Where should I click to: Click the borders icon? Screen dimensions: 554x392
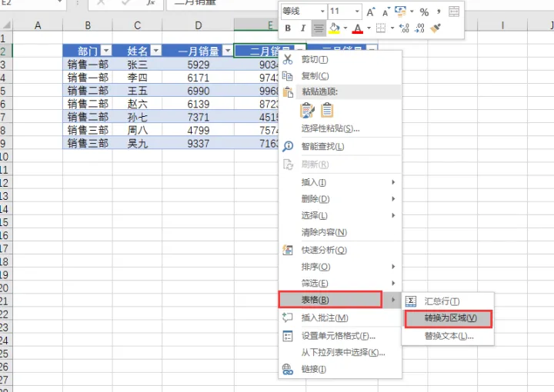pyautogui.click(x=381, y=28)
